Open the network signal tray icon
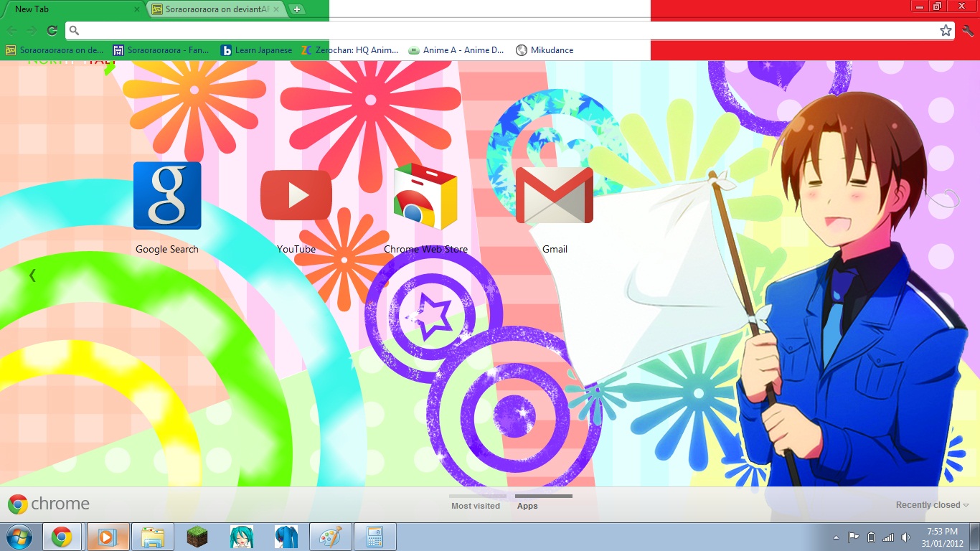980x551 pixels. [888, 537]
